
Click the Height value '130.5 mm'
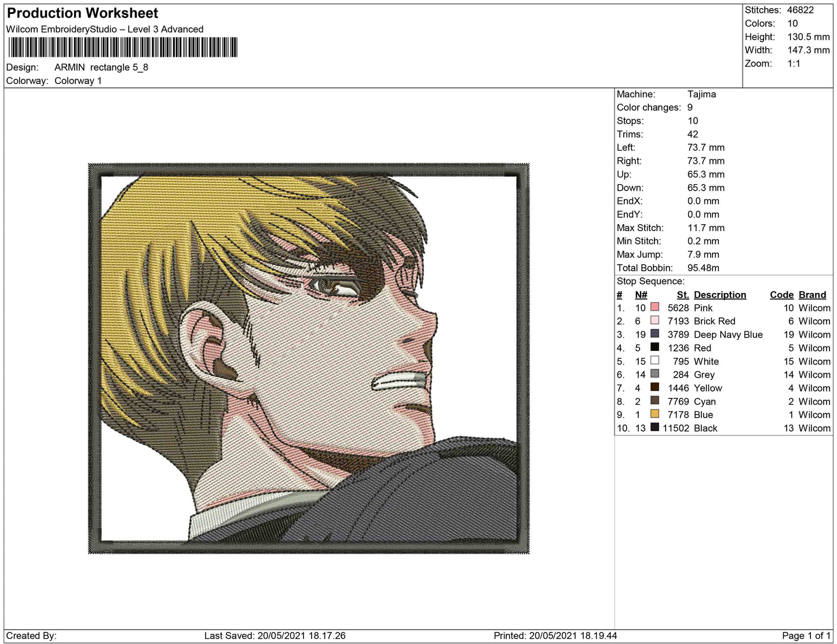tap(809, 36)
